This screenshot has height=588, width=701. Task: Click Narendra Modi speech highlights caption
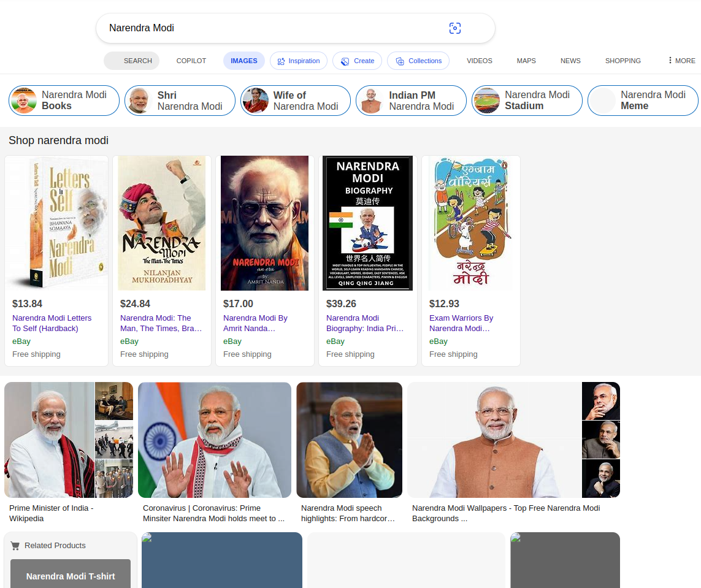pyautogui.click(x=348, y=513)
